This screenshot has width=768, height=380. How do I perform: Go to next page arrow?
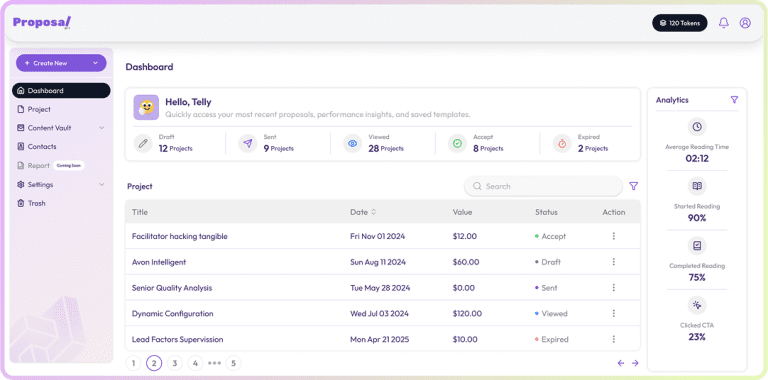point(635,363)
